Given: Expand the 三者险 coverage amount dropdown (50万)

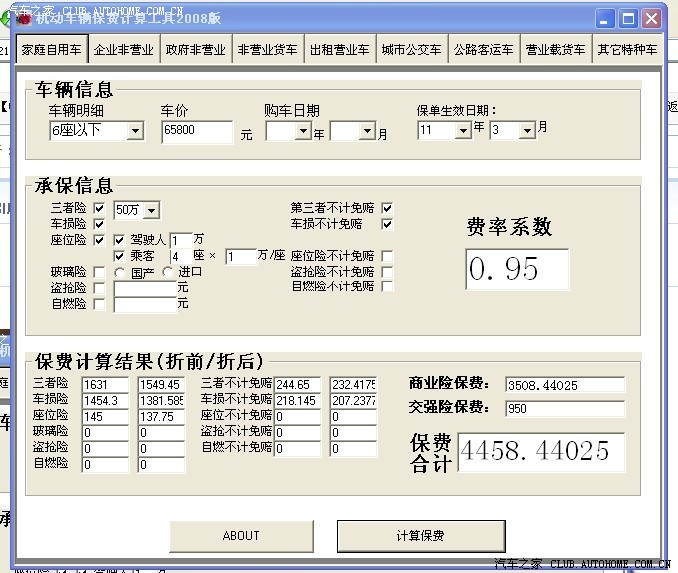Looking at the screenshot, I should click(151, 210).
